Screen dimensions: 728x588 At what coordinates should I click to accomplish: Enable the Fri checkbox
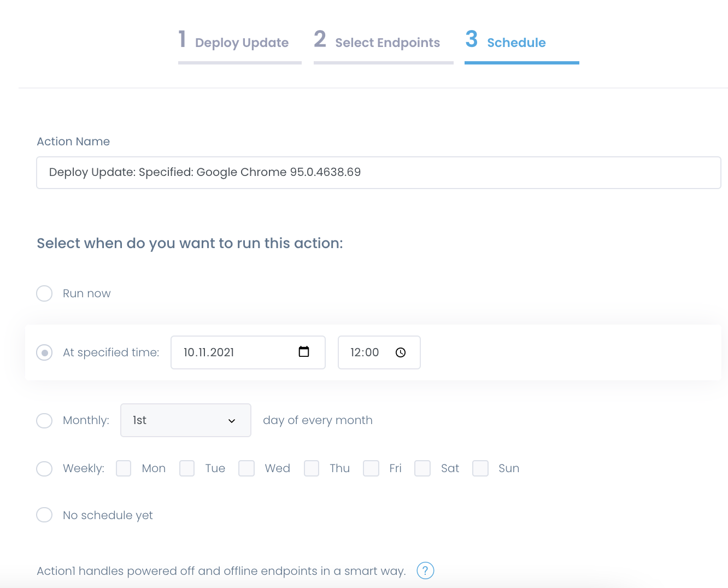(x=371, y=468)
